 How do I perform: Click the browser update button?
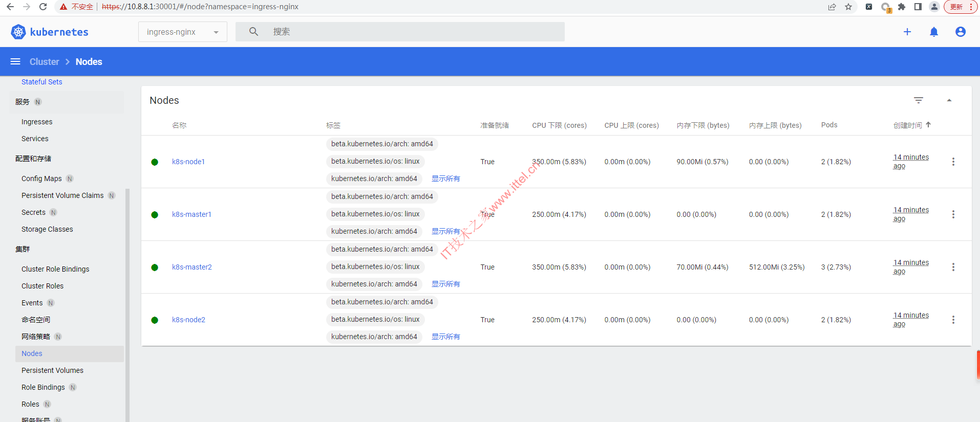tap(961, 7)
